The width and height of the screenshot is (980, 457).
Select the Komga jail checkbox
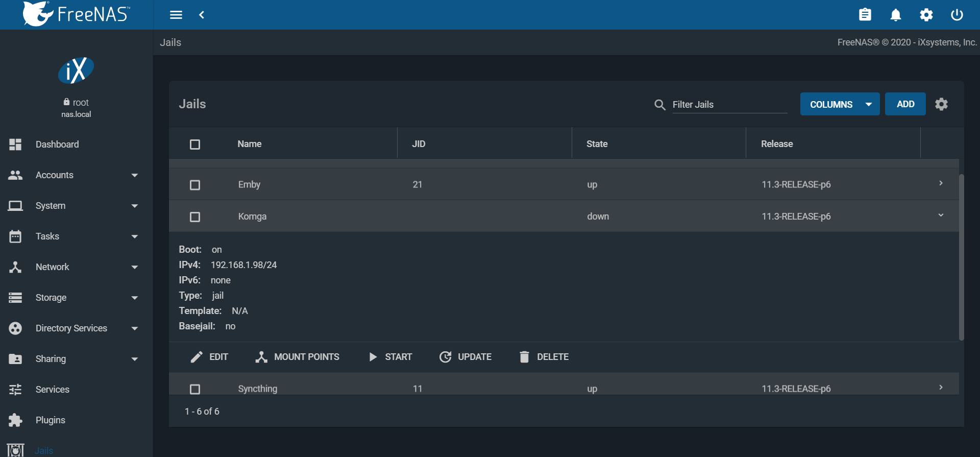pos(195,217)
